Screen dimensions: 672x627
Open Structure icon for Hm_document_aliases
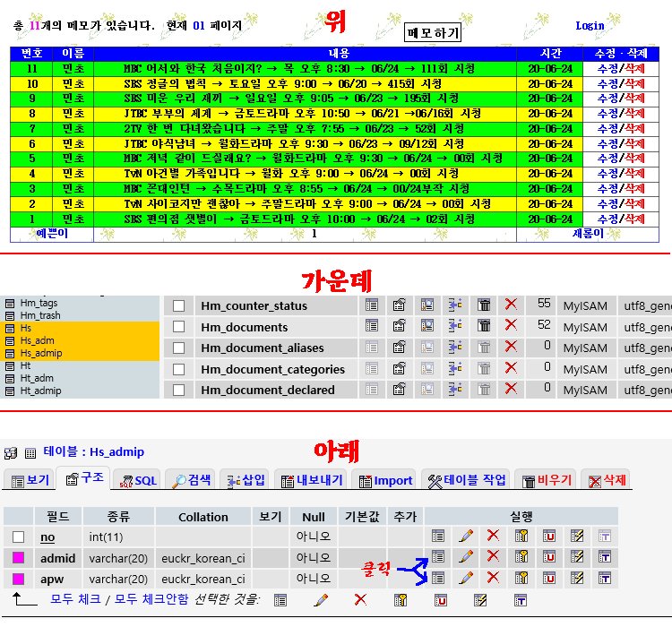point(399,348)
